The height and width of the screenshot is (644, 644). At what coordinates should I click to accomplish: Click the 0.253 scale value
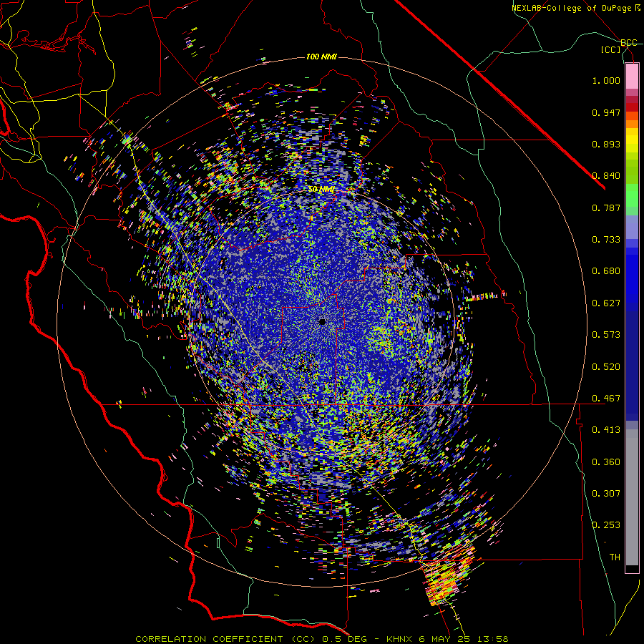tap(606, 525)
